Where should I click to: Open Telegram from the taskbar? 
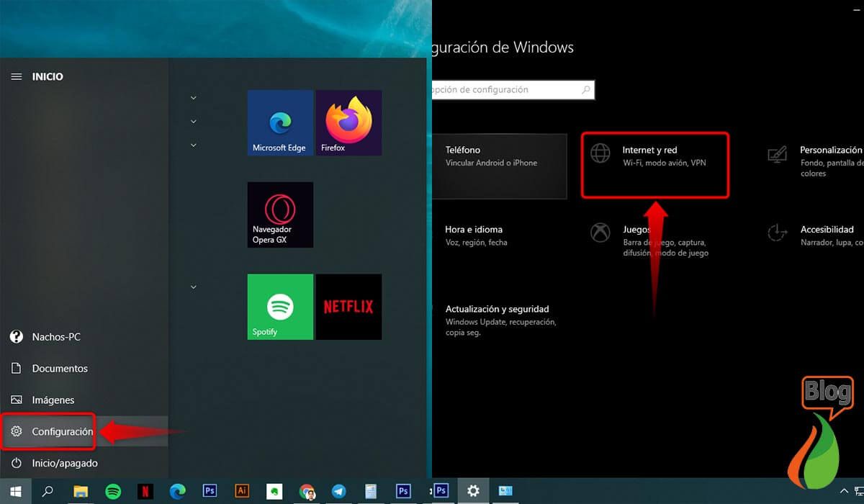click(x=339, y=491)
